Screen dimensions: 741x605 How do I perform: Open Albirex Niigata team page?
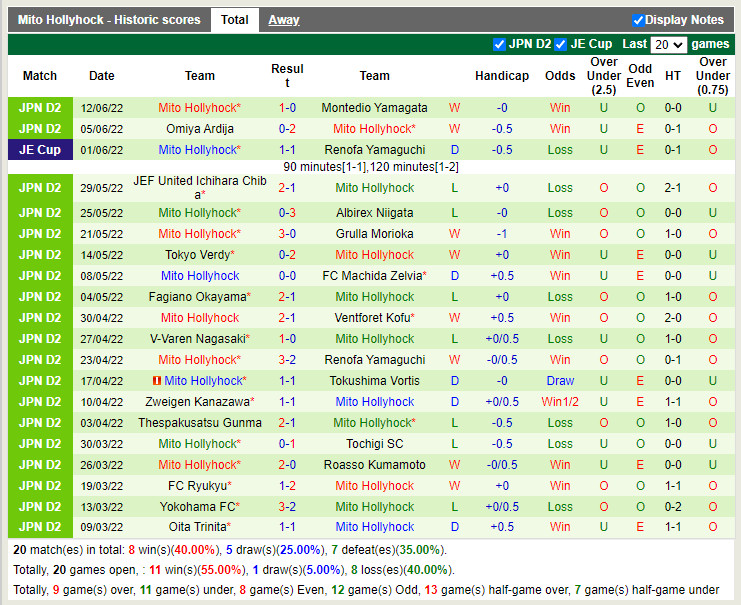(x=375, y=213)
